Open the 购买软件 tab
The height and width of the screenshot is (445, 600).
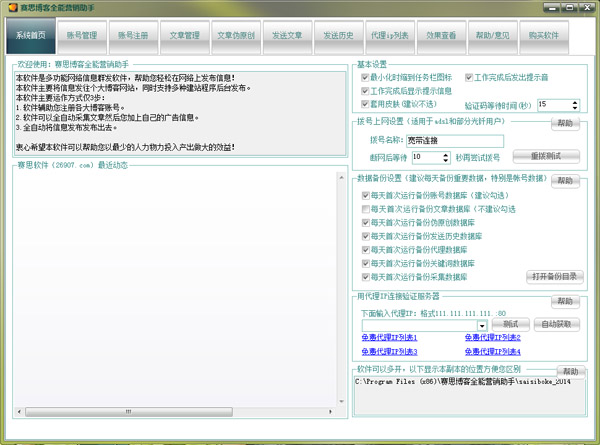(542, 36)
